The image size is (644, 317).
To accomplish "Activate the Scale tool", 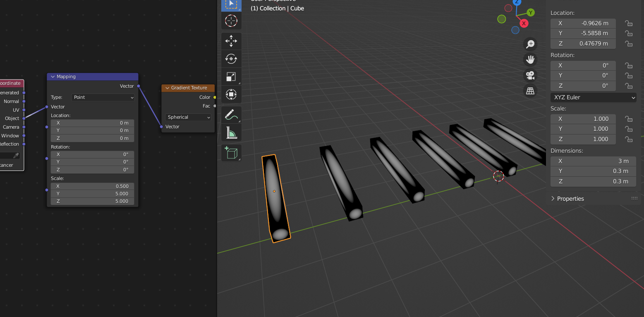I will point(231,76).
